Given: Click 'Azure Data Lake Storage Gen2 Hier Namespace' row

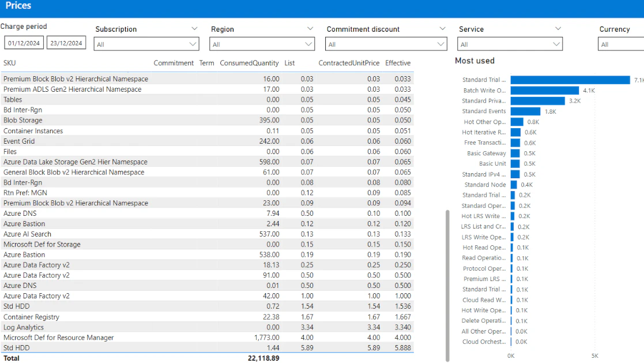Looking at the screenshot, I should (207, 162).
